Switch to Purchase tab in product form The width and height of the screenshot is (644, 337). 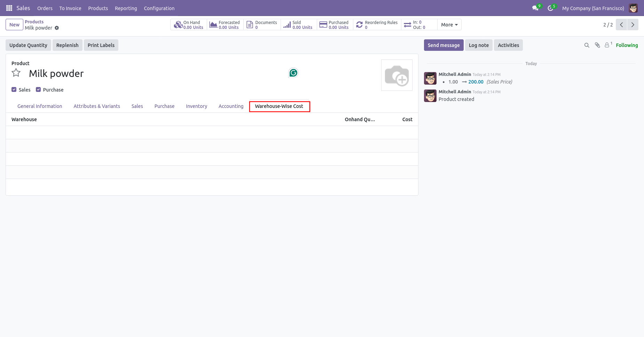click(164, 106)
